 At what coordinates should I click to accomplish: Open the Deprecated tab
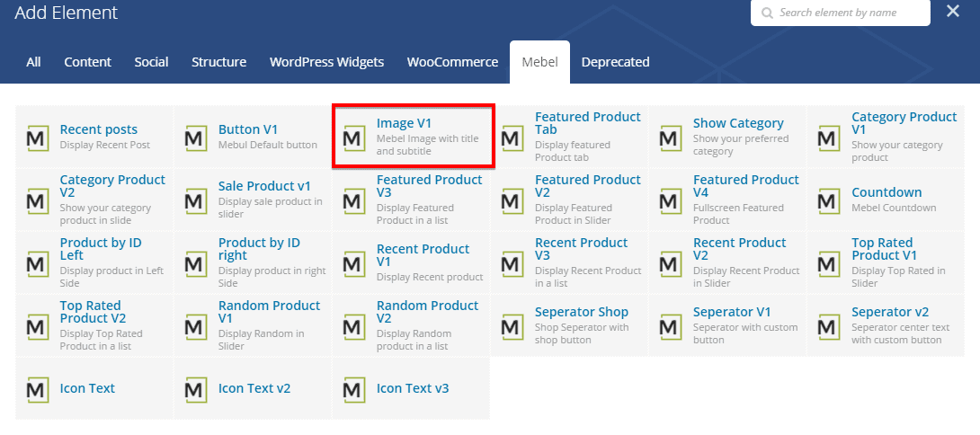[615, 62]
